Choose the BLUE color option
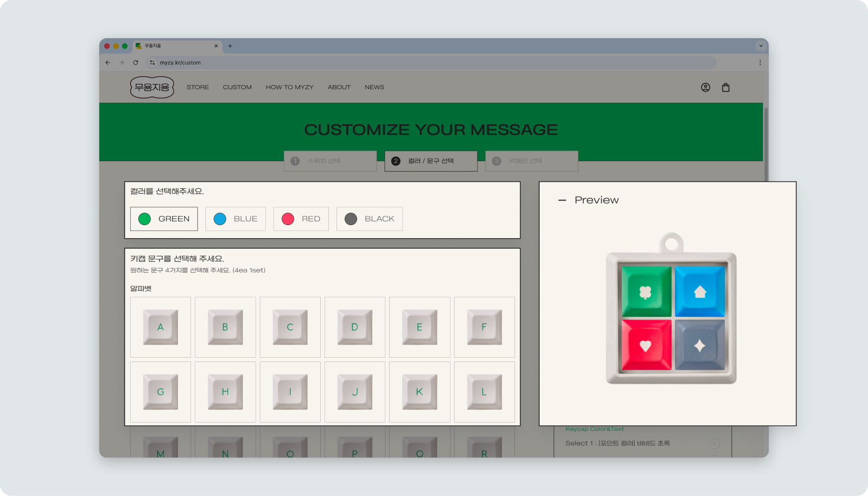Viewport: 868px width, 496px height. coord(235,219)
